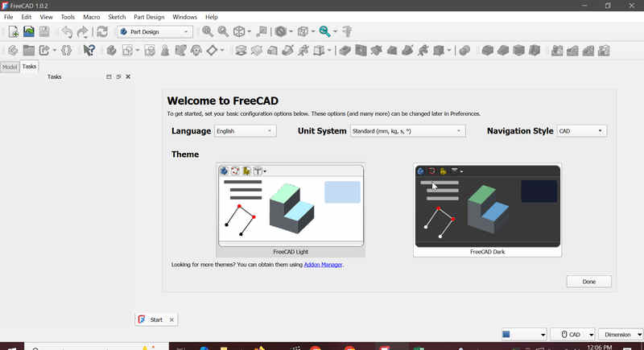This screenshot has height=350, width=644.
Task: Select the FreeCAD Dark theme thumbnail
Action: (488, 210)
